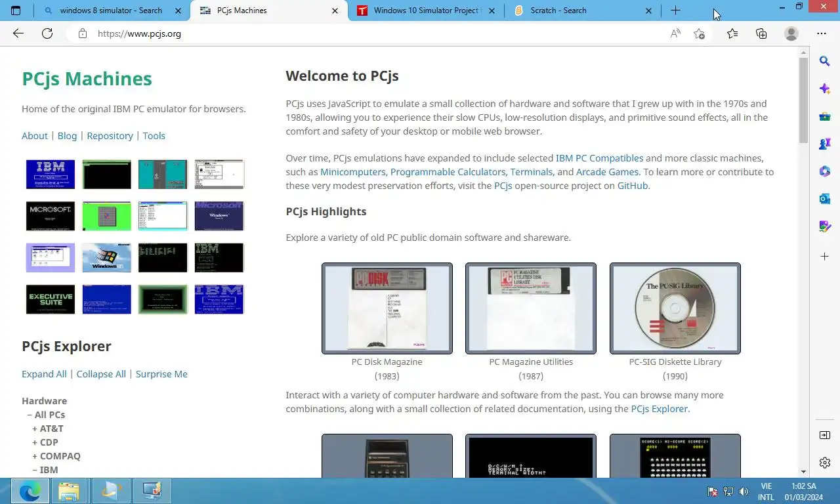Viewport: 840px width, 504px height.
Task: Click the page vertical scrollbar thumb
Action: pos(803,100)
